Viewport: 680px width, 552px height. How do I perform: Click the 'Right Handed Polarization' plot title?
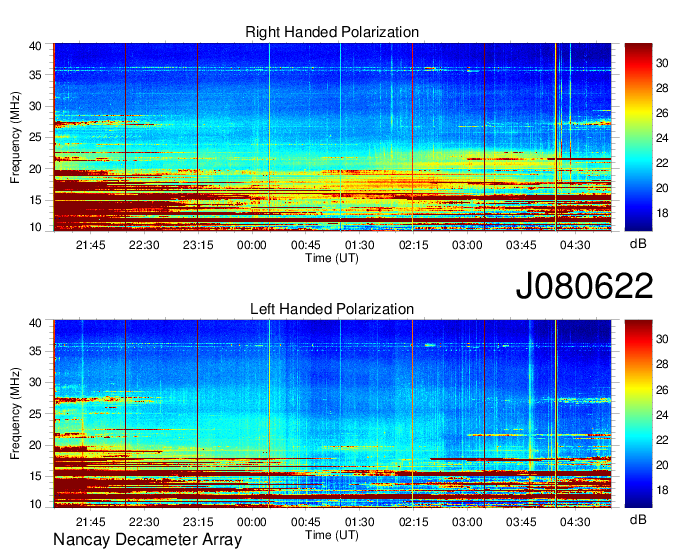click(x=332, y=32)
